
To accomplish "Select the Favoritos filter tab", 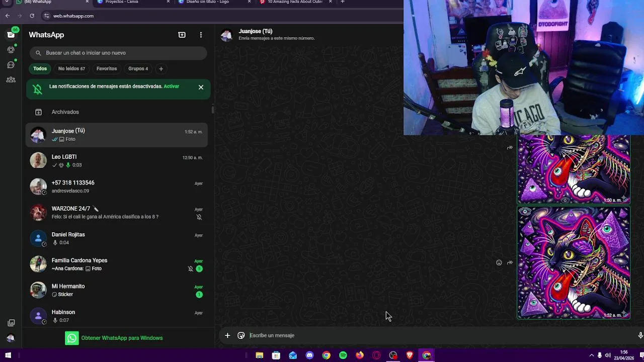I will tap(107, 68).
